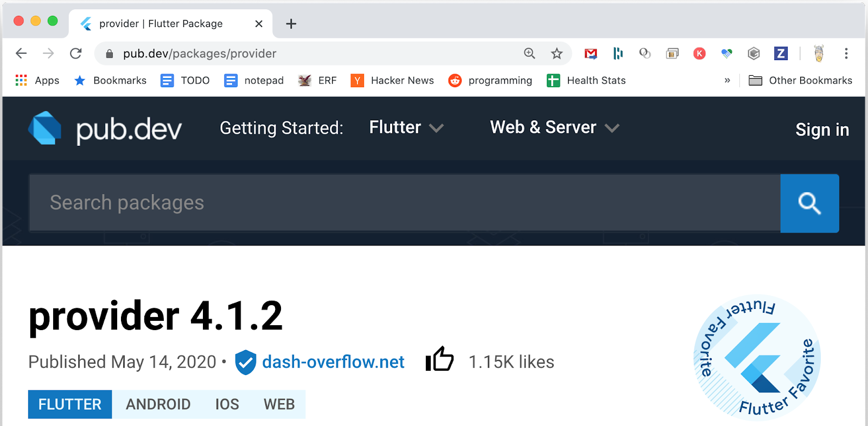
Task: Open the dash-overflow.net publisher link
Action: (x=333, y=362)
